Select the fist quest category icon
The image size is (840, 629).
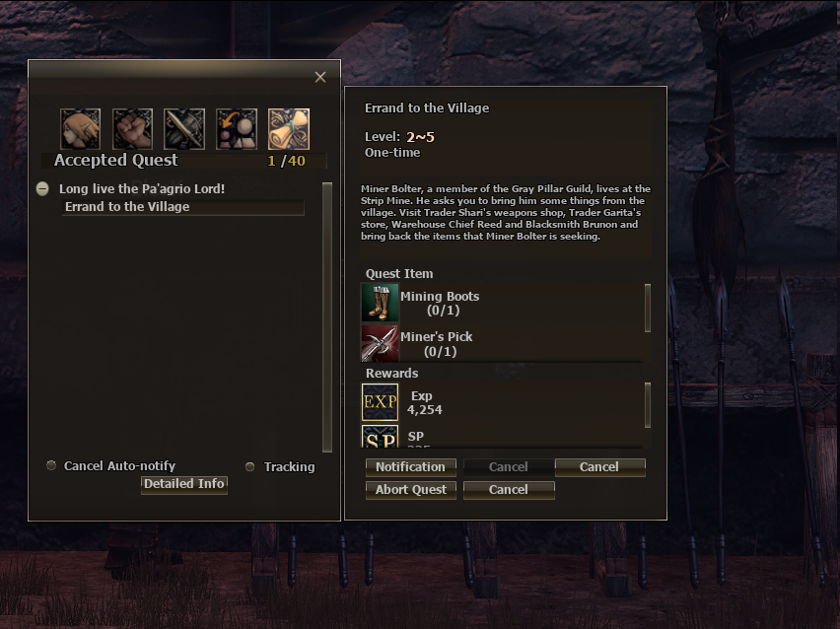(132, 128)
